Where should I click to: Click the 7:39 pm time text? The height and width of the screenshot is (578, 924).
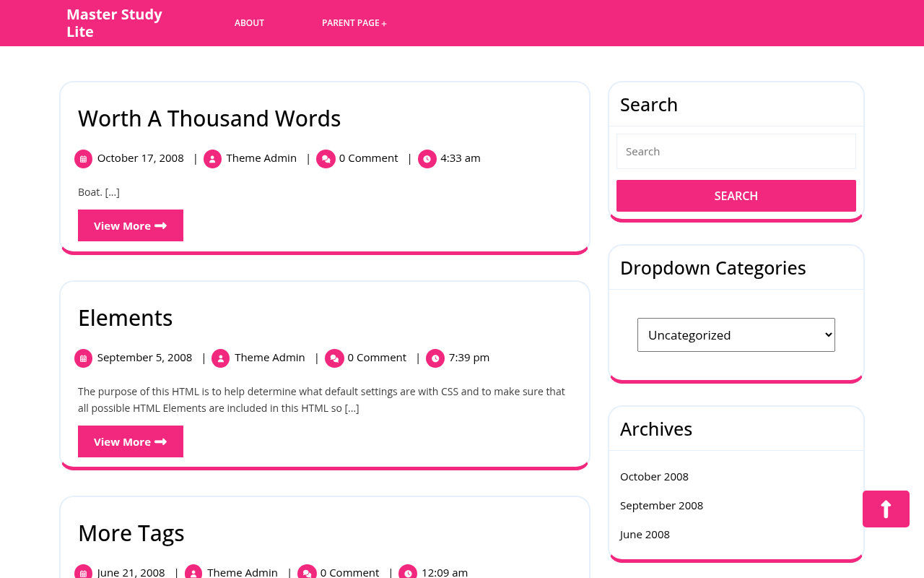click(469, 358)
